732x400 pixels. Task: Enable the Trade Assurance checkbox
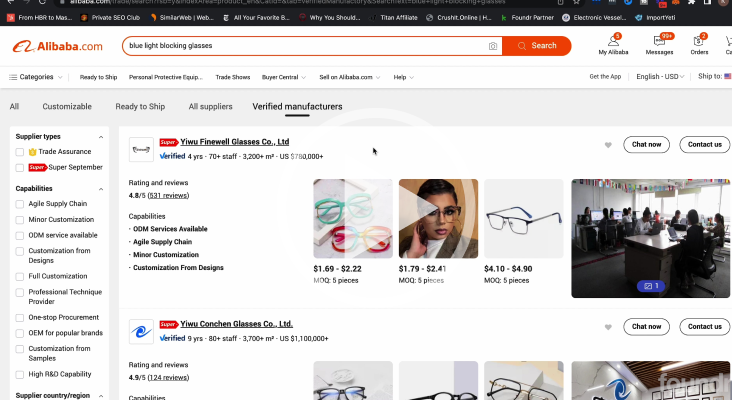20,152
